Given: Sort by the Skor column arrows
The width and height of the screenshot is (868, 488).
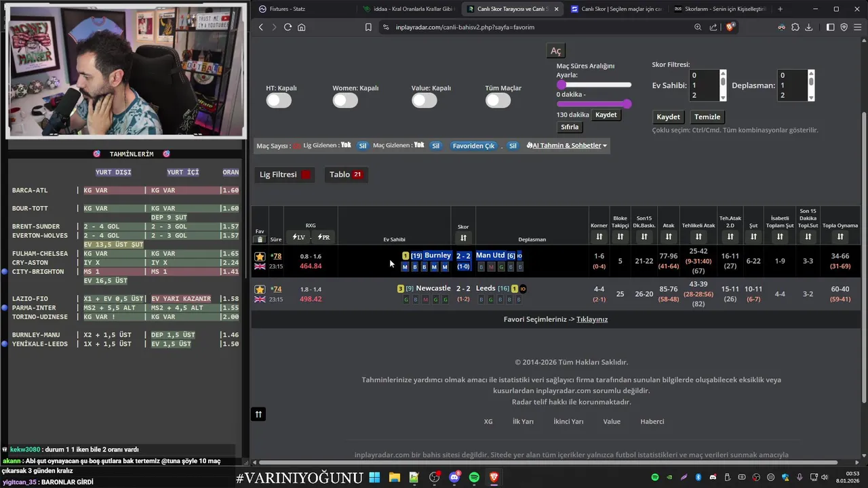Looking at the screenshot, I should pyautogui.click(x=463, y=238).
